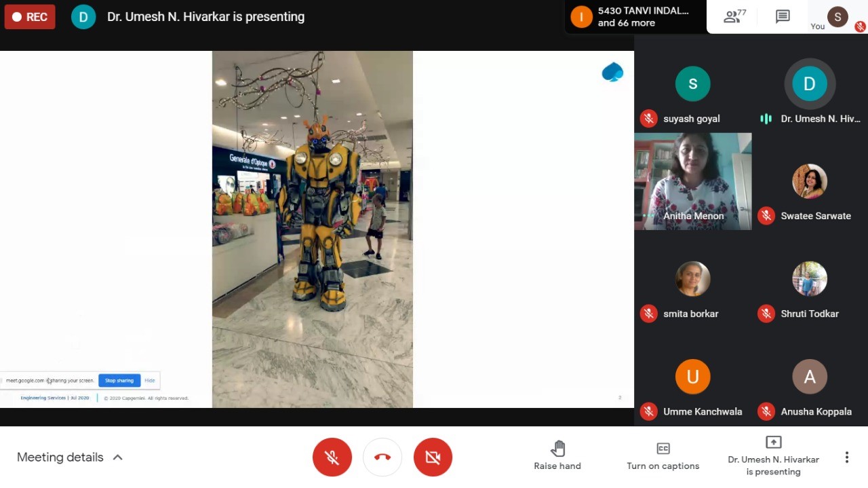The image size is (868, 488).
Task: Expand the '5430 TANVI INDAL... and 66 more' notification
Action: (634, 16)
